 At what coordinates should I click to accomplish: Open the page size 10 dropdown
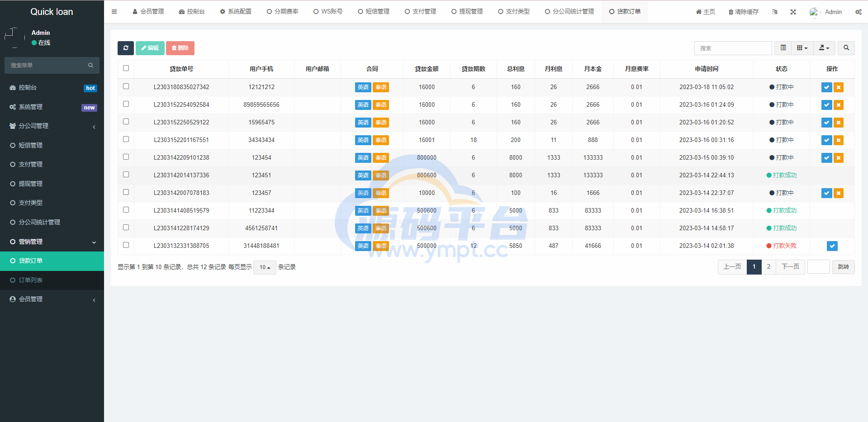[265, 267]
